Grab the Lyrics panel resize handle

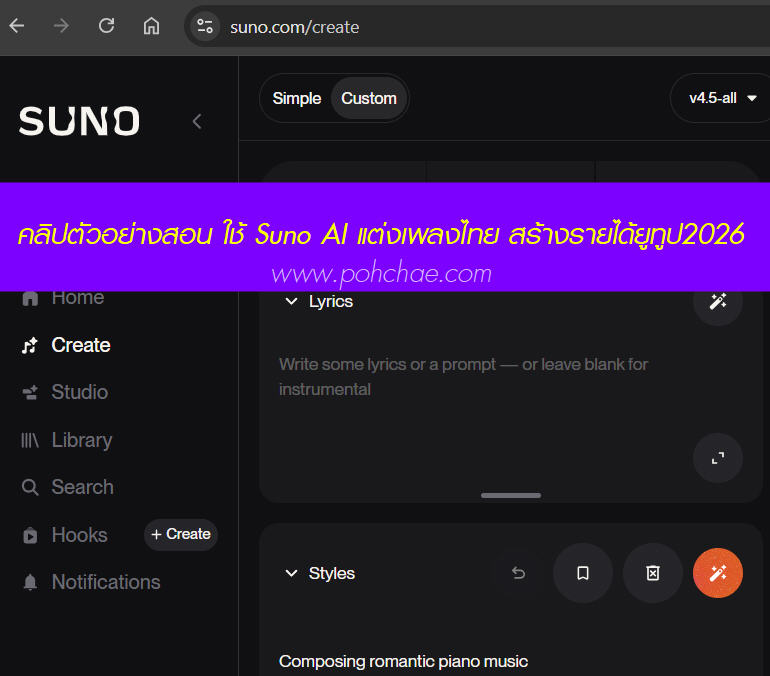[x=511, y=495]
